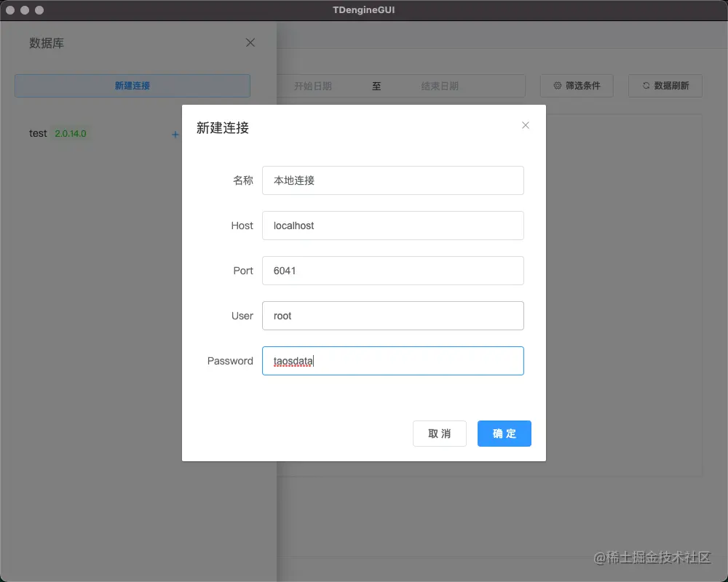Click version label 2.0.14.0
This screenshot has width=728, height=582.
click(x=71, y=134)
